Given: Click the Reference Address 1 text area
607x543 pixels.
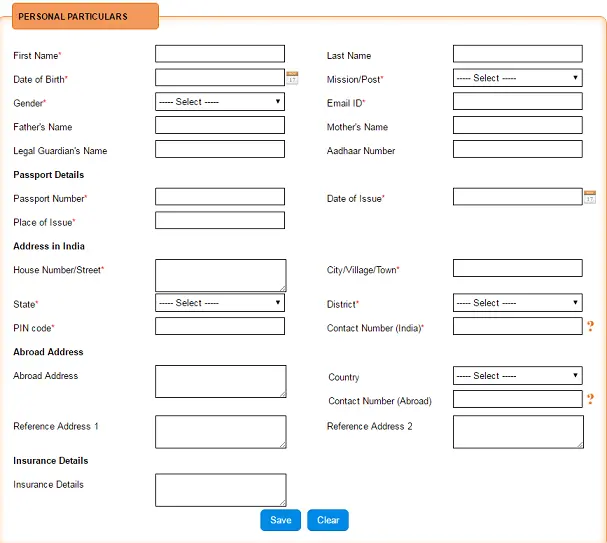Looking at the screenshot, I should tap(221, 432).
